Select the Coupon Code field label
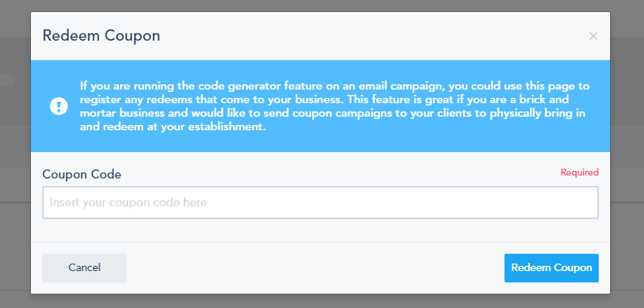 (81, 174)
